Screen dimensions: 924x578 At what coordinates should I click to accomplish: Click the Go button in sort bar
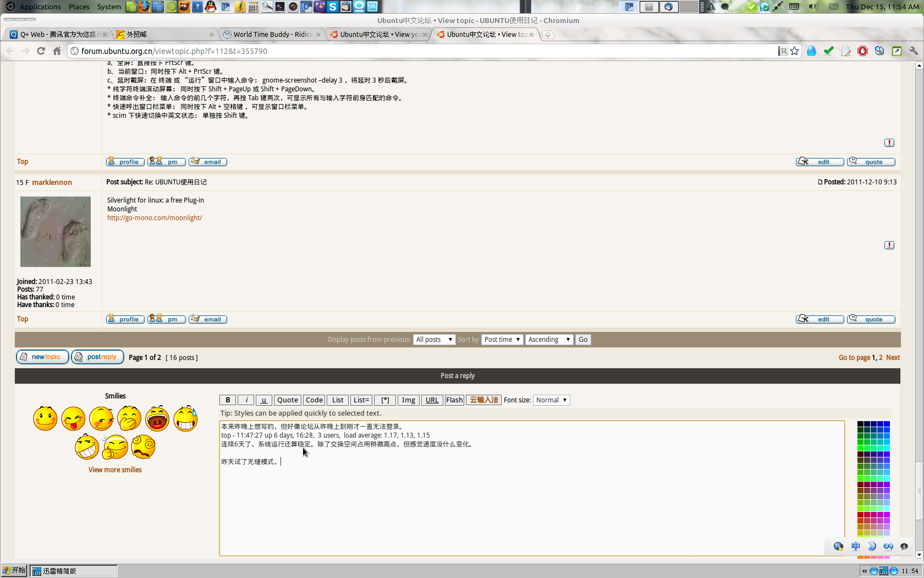[x=583, y=339]
